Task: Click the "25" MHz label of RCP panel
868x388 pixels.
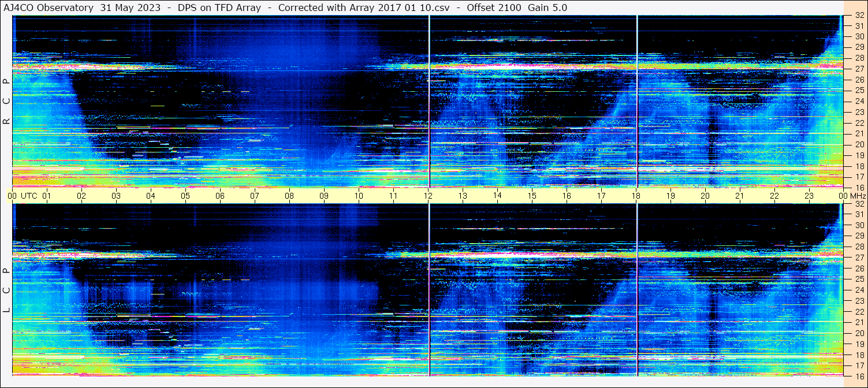Action: pyautogui.click(x=859, y=91)
